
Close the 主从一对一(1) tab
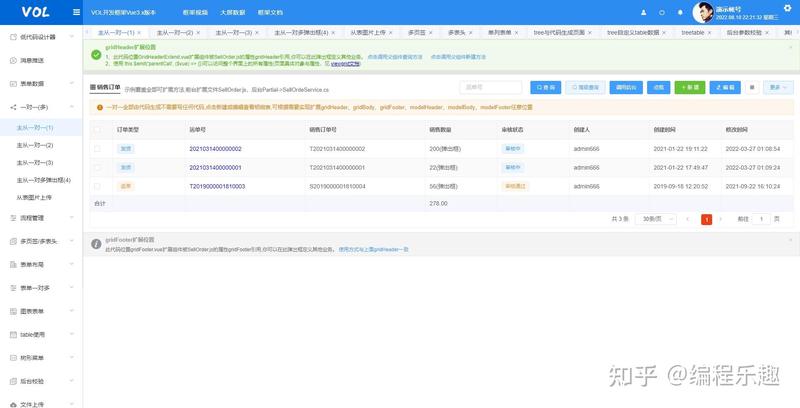click(x=139, y=33)
